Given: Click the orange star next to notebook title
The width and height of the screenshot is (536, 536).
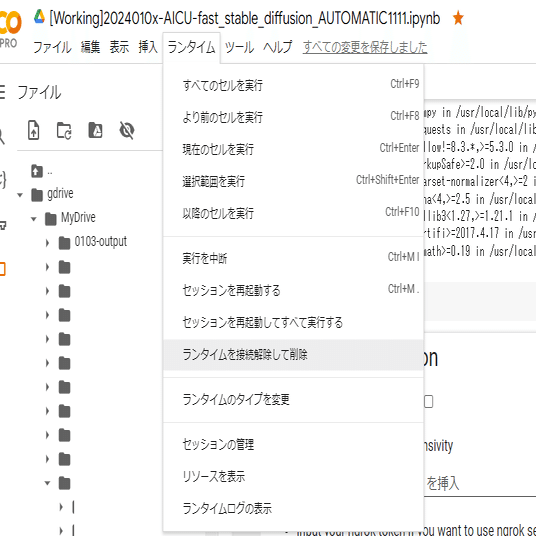Looking at the screenshot, I should [x=458, y=18].
